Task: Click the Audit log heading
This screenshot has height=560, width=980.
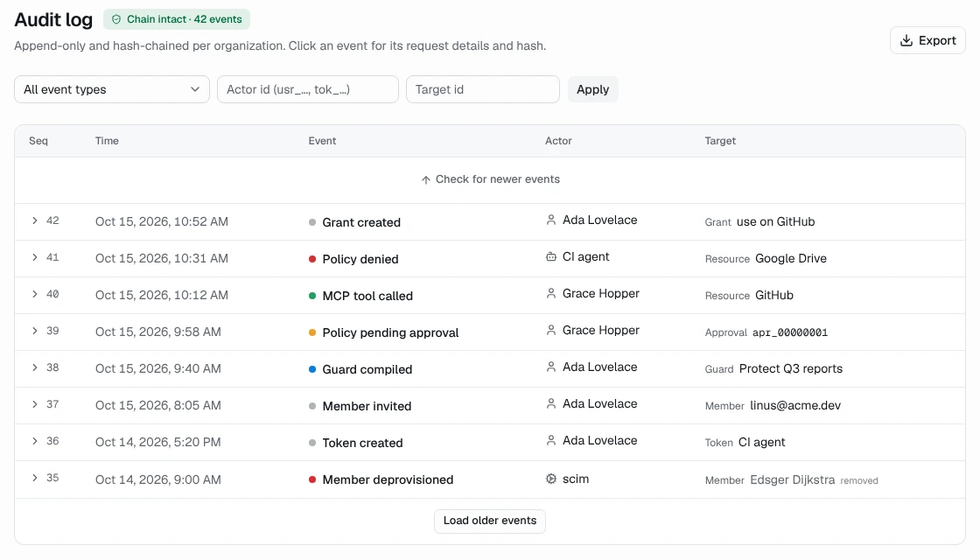Action: [x=53, y=20]
